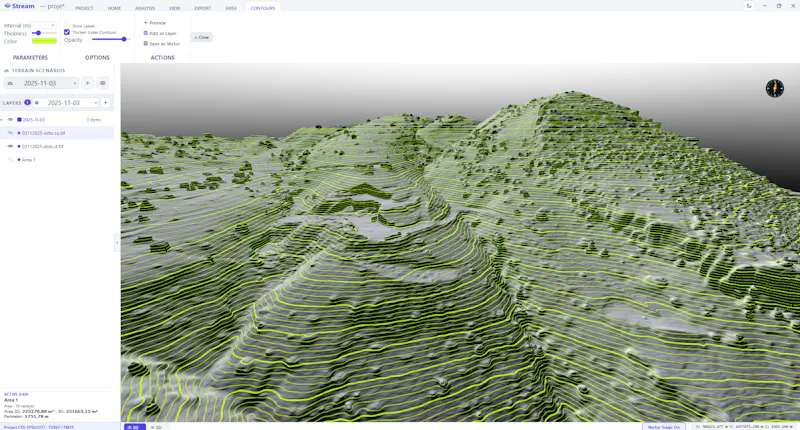800x430 pixels.
Task: Select the 03112025 dsm layer row
Action: pyautogui.click(x=57, y=146)
